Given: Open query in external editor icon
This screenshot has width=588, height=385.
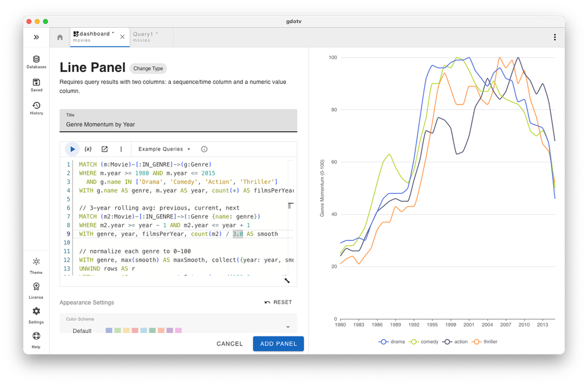Looking at the screenshot, I should pyautogui.click(x=105, y=149).
